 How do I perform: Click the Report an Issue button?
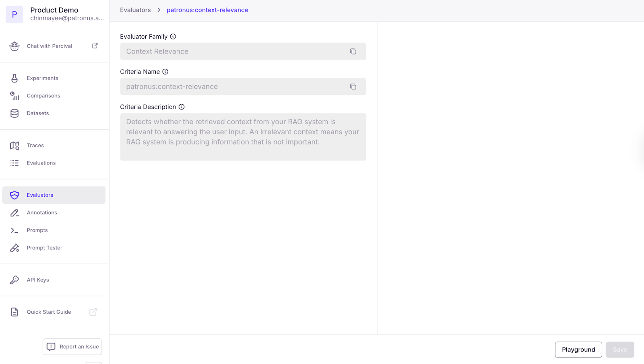(x=72, y=347)
